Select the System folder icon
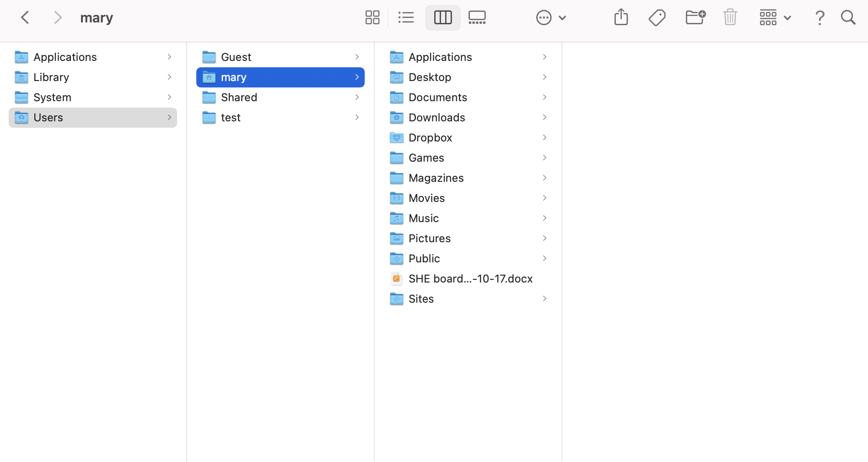The height and width of the screenshot is (462, 868). 22,98
